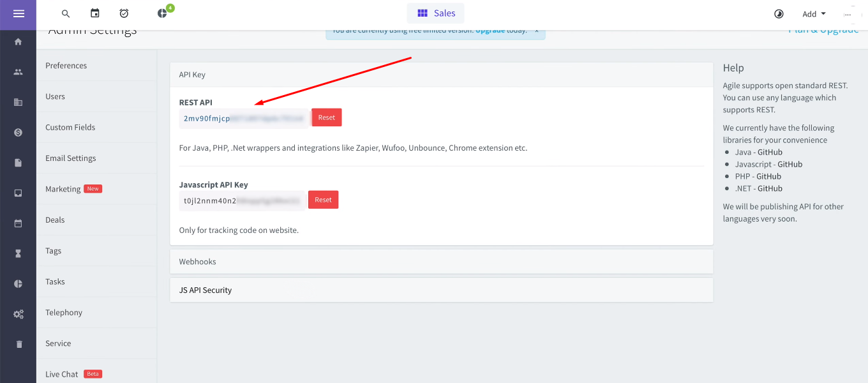The height and width of the screenshot is (383, 868).
Task: Open Javascript GitHub library link
Action: 789,164
